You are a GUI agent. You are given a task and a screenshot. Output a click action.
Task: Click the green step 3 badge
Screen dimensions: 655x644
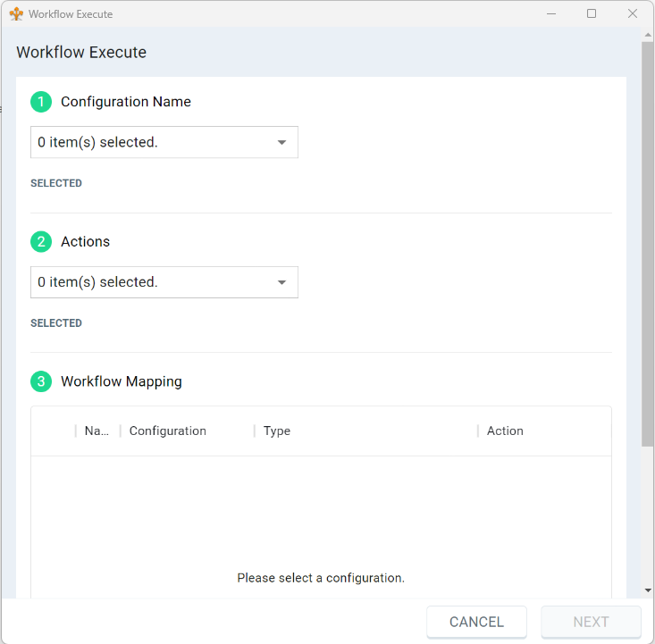point(41,382)
